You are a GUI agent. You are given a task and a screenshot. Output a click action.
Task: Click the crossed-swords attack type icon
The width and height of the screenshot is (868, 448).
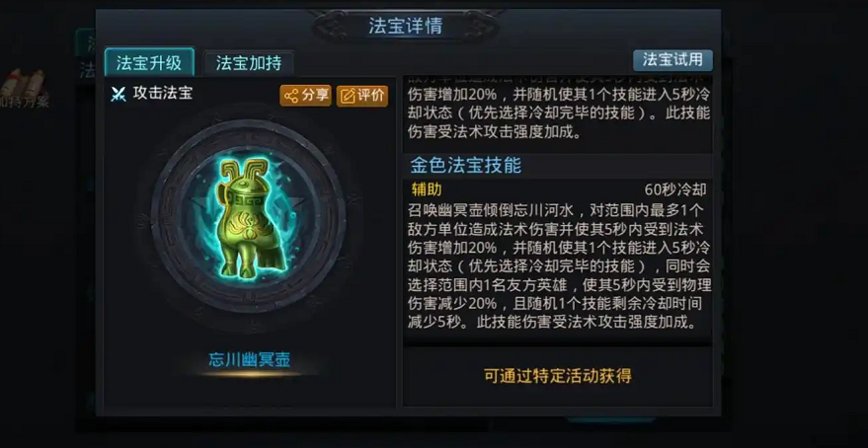(118, 95)
